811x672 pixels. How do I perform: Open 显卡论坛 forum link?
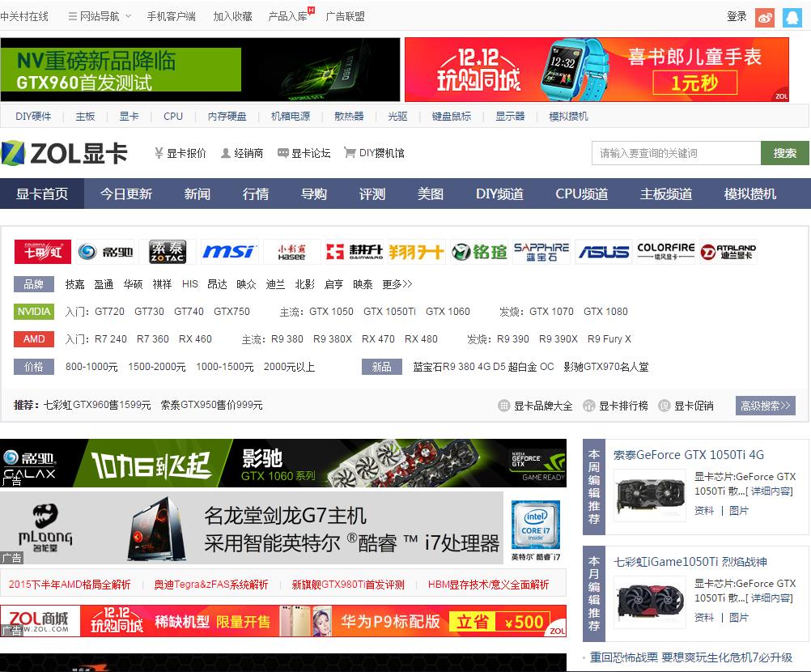tap(304, 153)
